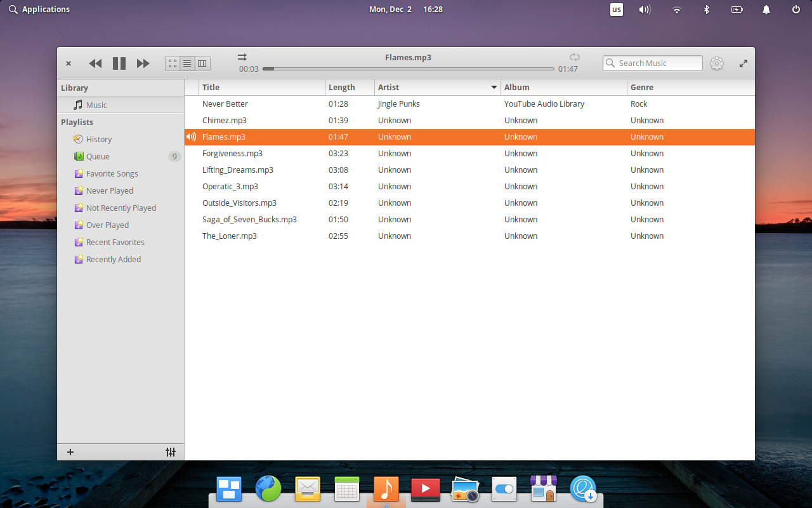Click the Search Music field
This screenshot has width=812, height=508.
[652, 63]
